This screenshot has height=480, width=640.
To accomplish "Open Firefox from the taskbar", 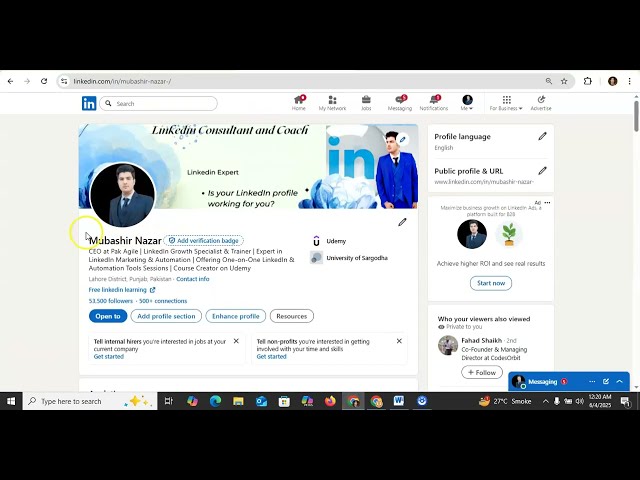I will 330,401.
